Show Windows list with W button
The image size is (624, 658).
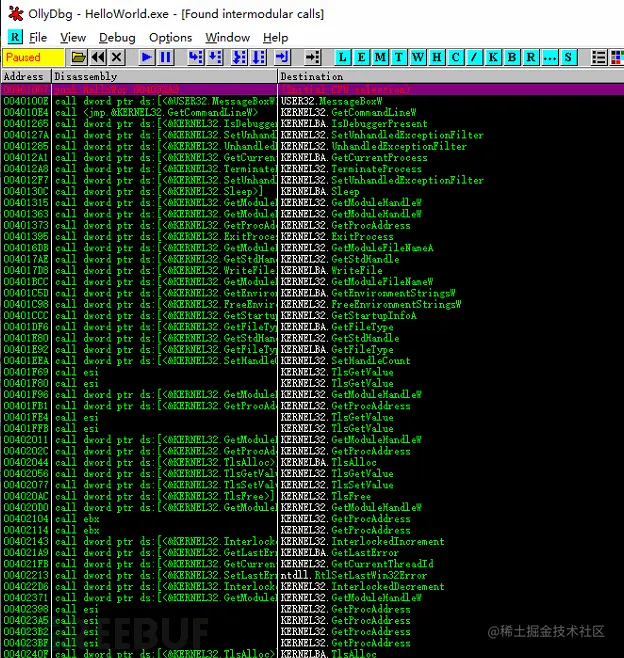click(x=418, y=57)
